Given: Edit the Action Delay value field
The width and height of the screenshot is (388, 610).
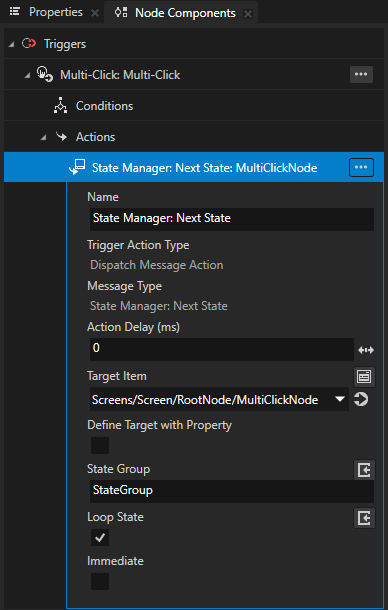Looking at the screenshot, I should pyautogui.click(x=221, y=349).
